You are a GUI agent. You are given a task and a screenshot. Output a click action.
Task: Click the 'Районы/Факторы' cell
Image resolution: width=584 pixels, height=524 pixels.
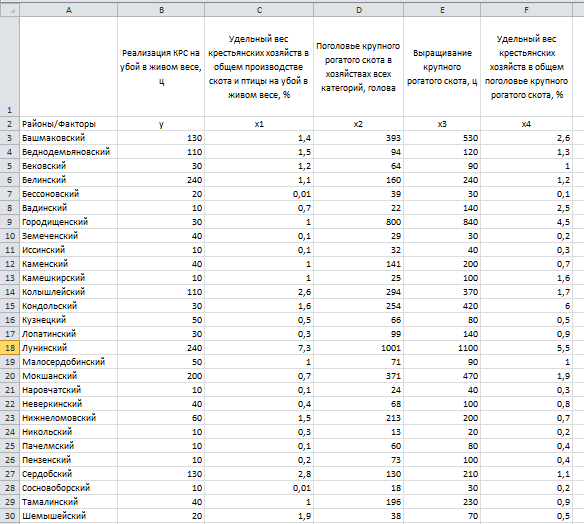click(69, 124)
